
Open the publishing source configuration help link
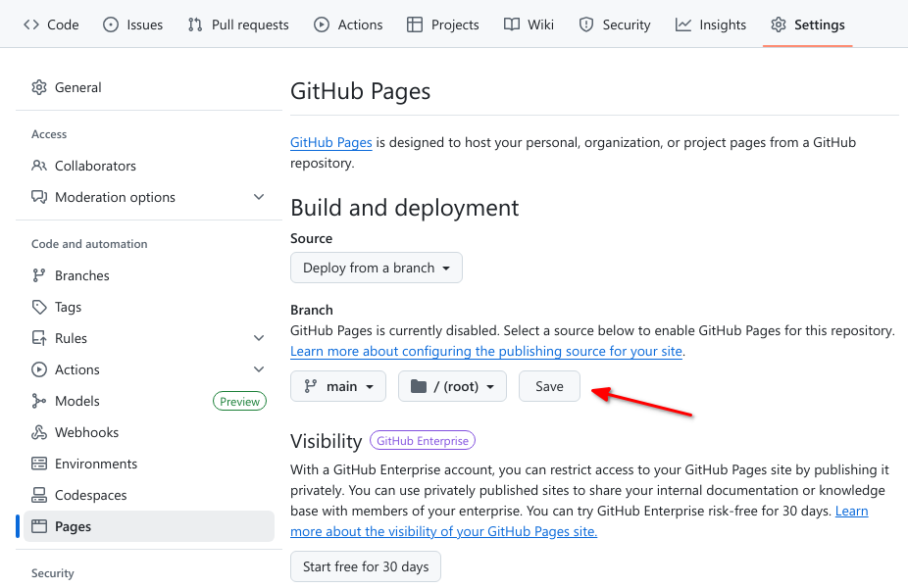pos(485,351)
